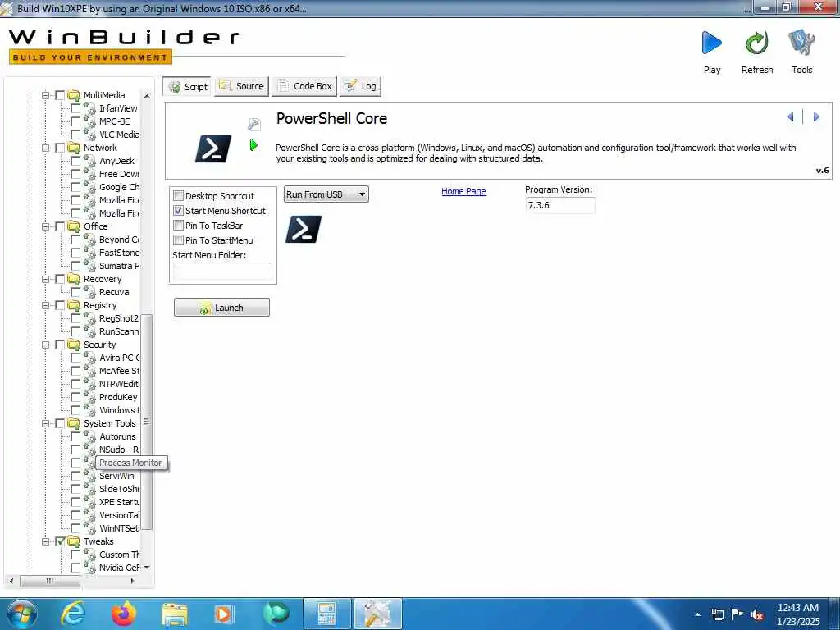Go to next script arrow
This screenshot has height=630, width=840.
point(816,116)
